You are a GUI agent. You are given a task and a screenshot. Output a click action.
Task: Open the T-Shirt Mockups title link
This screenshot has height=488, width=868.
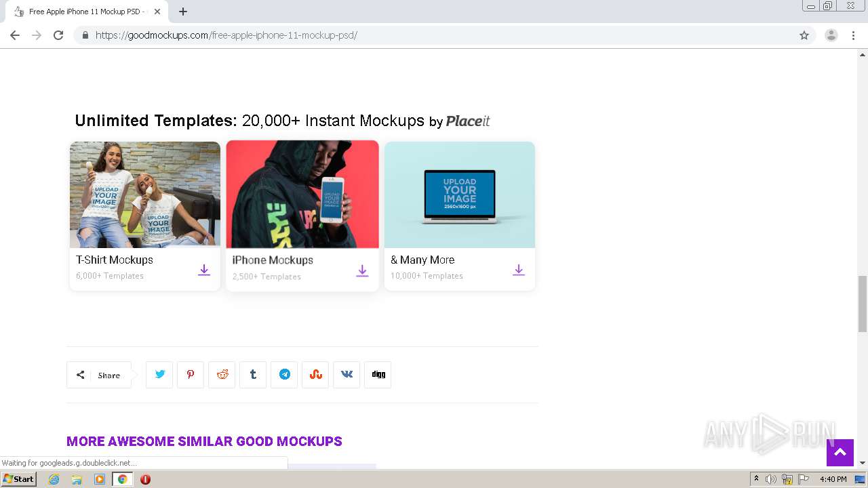coord(115,260)
